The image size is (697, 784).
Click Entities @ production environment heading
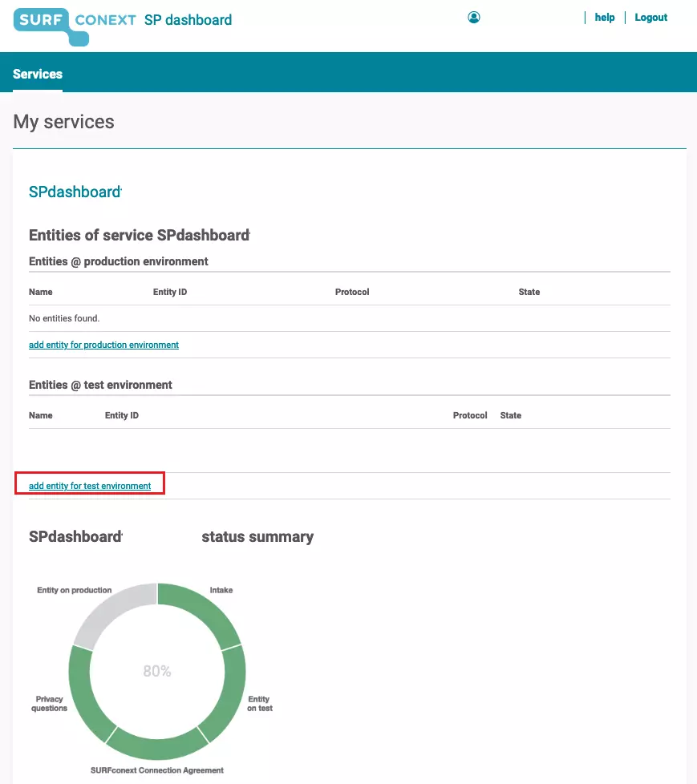119,261
